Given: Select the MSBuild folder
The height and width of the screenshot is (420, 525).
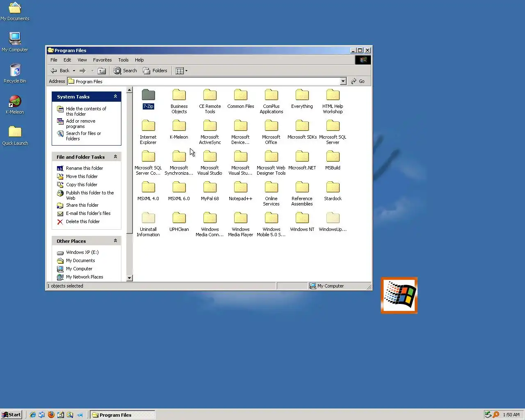Looking at the screenshot, I should pyautogui.click(x=333, y=160).
